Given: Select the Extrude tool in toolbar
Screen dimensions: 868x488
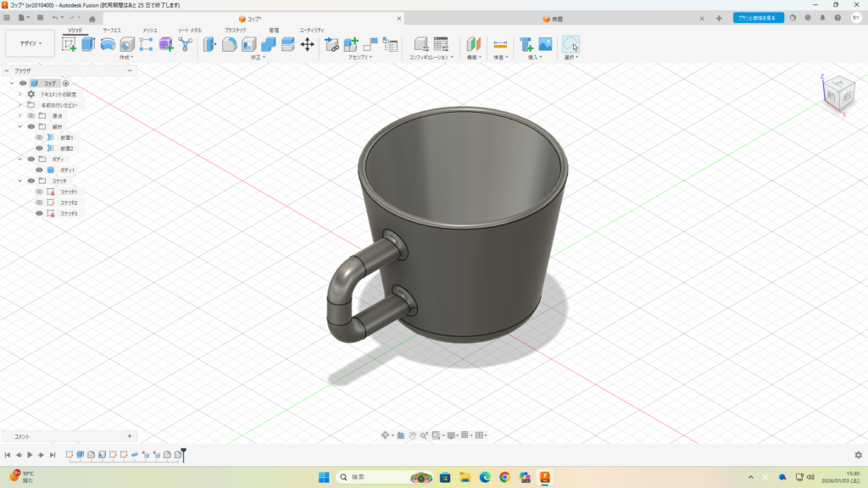Looking at the screenshot, I should (x=88, y=44).
